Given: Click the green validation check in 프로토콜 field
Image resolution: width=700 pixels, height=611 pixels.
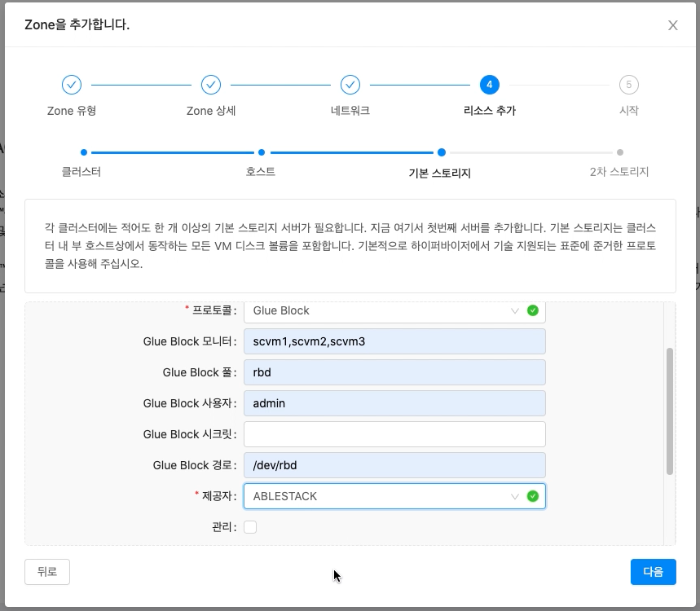Looking at the screenshot, I should click(x=534, y=310).
